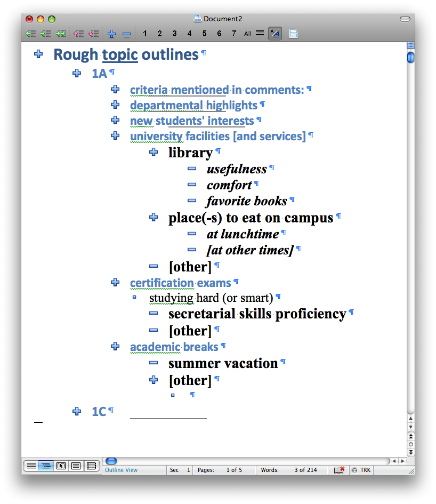Viewport: 436px width, 504px height.
Task: Collapse selection with the minus toolbar icon
Action: click(127, 33)
